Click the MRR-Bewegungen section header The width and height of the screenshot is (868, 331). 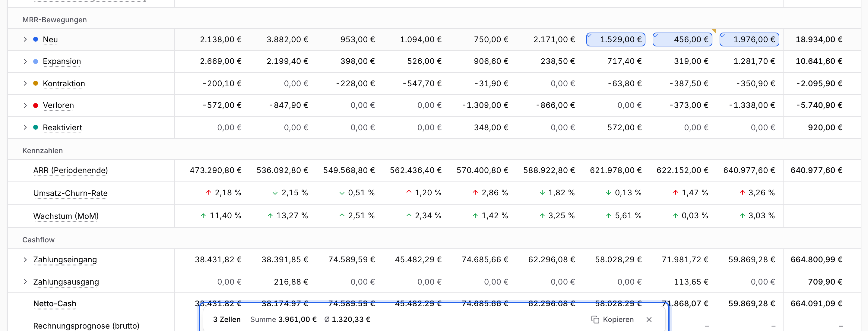coord(55,20)
